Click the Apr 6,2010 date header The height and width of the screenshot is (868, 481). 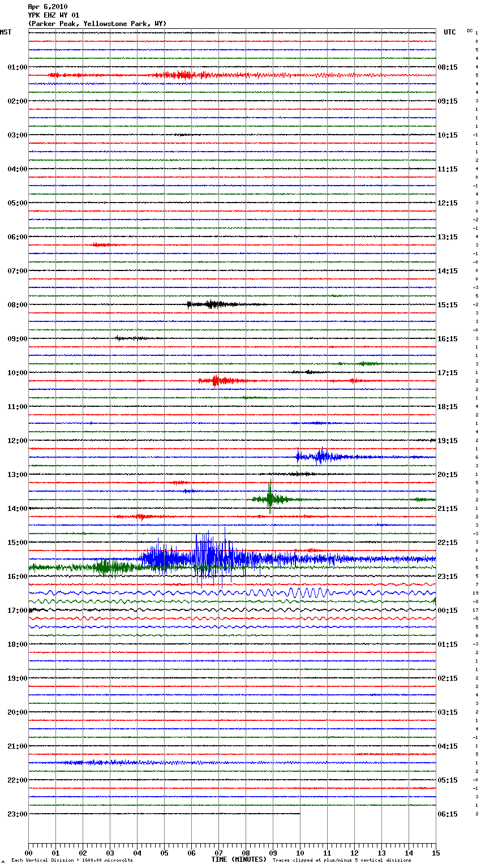tap(48, 7)
